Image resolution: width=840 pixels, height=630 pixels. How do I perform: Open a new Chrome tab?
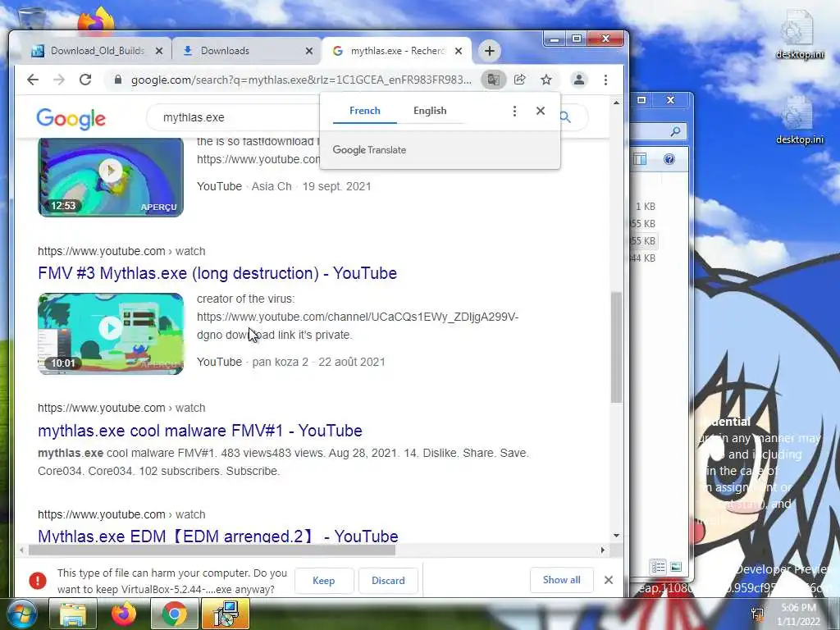(x=489, y=51)
